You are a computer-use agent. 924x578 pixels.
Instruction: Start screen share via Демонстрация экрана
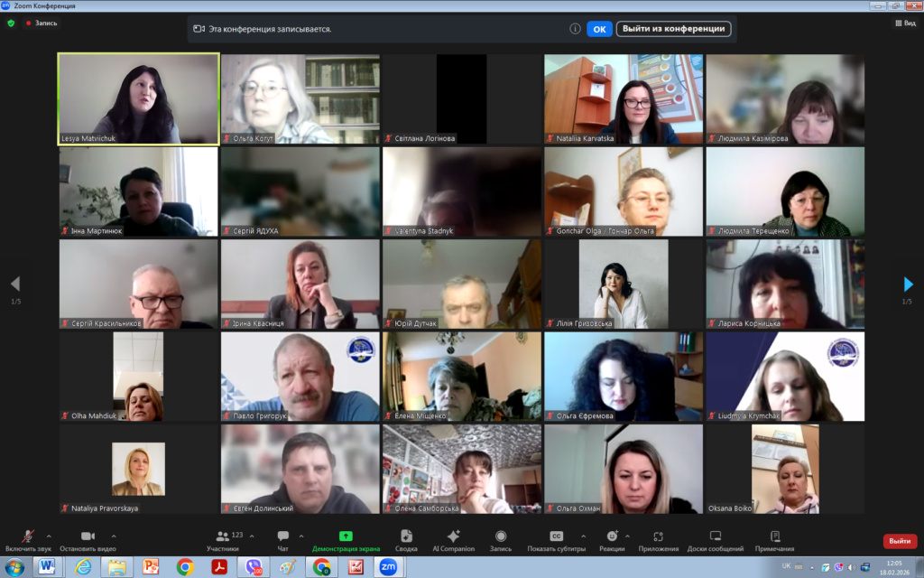[x=346, y=536]
